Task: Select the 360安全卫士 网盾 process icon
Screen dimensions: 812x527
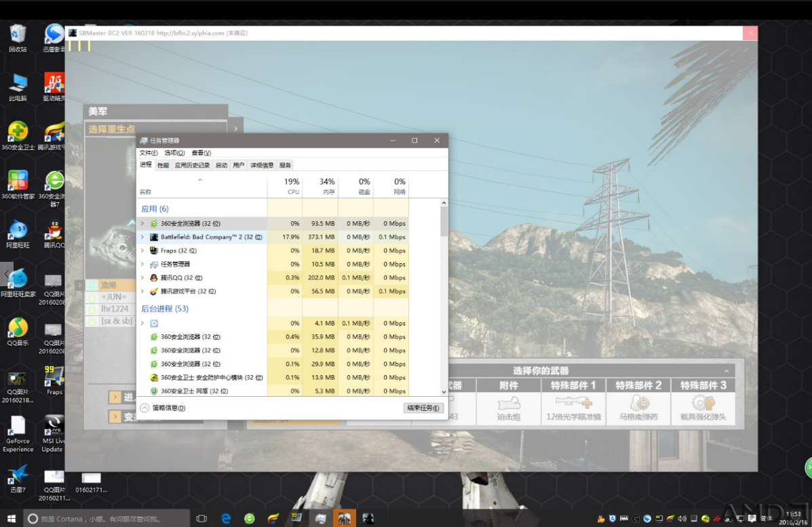Action: pyautogui.click(x=154, y=391)
